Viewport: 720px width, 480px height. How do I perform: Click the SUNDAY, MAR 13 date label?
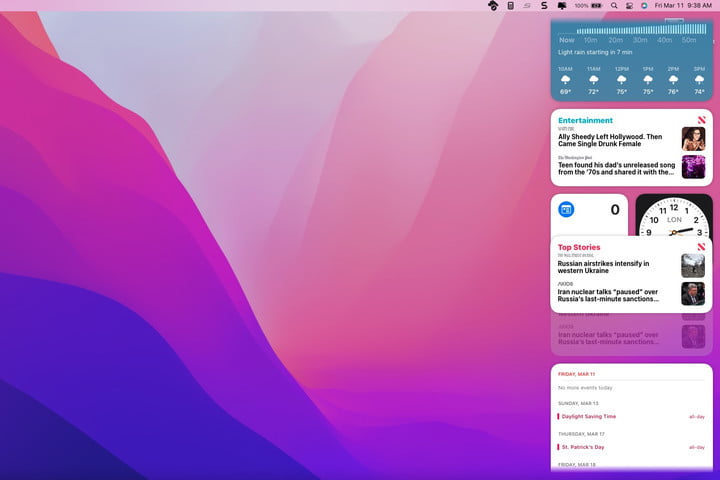click(578, 403)
